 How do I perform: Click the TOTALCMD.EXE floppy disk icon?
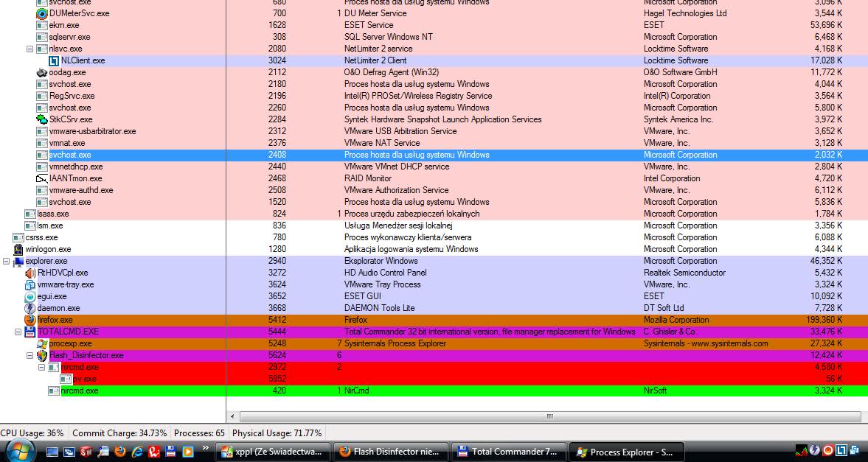tap(30, 332)
